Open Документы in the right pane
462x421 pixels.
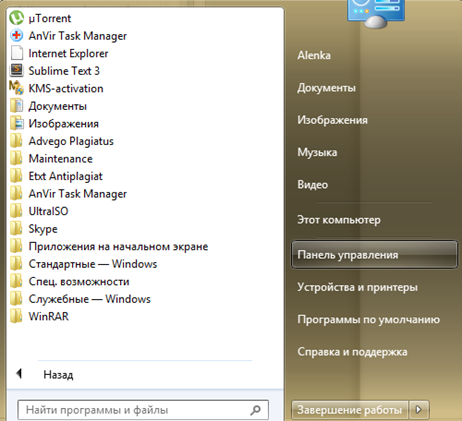pos(326,88)
